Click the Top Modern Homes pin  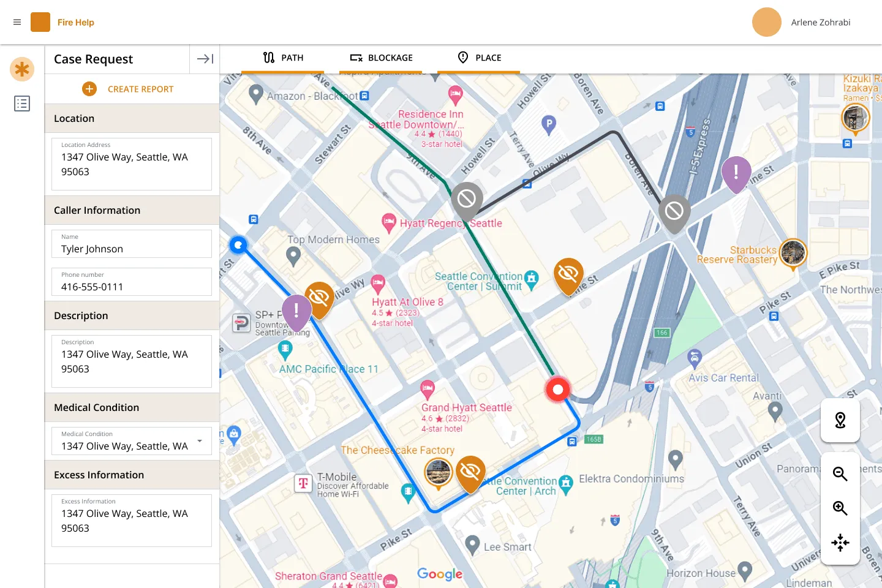(x=293, y=257)
